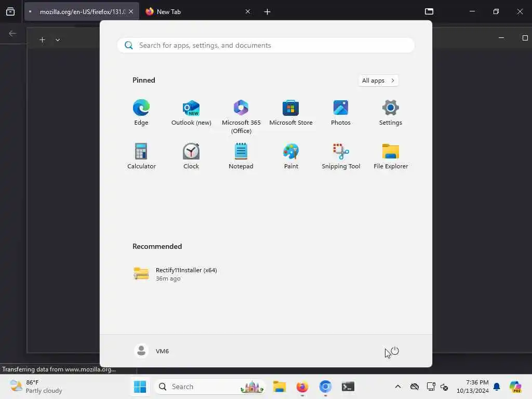The image size is (532, 399).
Task: Open the Terminal from the taskbar
Action: click(x=348, y=387)
